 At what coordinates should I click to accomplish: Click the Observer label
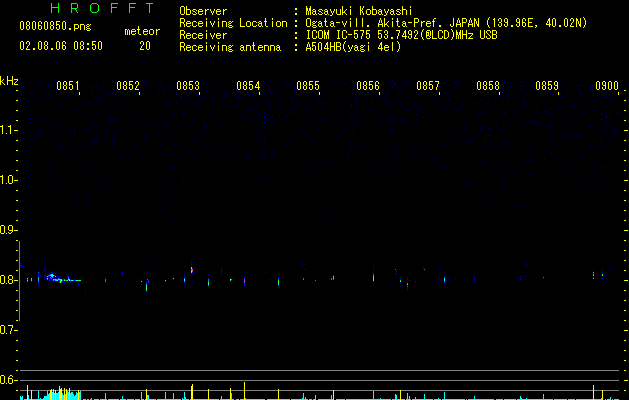pos(203,11)
